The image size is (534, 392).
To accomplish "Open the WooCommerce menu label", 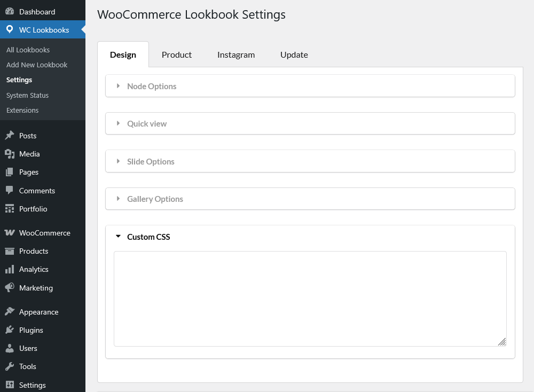I will click(45, 233).
